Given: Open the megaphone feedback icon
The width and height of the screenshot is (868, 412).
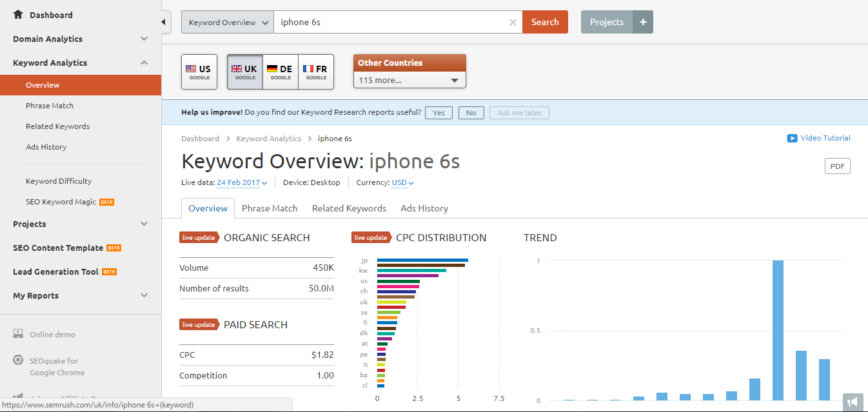Looking at the screenshot, I should pos(853,402).
